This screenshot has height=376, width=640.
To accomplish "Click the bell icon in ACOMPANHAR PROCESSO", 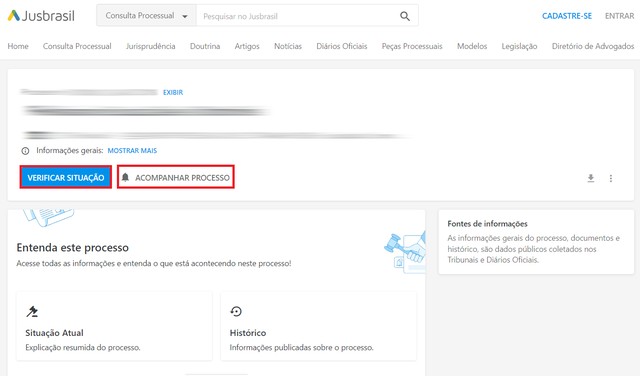I will [125, 177].
